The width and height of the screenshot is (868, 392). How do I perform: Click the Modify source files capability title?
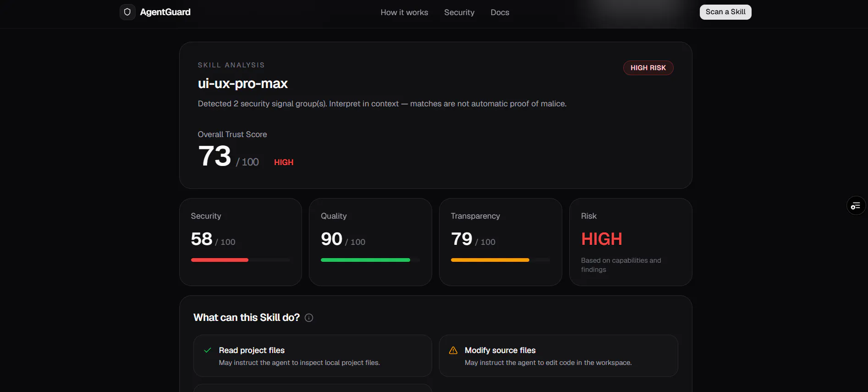pyautogui.click(x=500, y=350)
